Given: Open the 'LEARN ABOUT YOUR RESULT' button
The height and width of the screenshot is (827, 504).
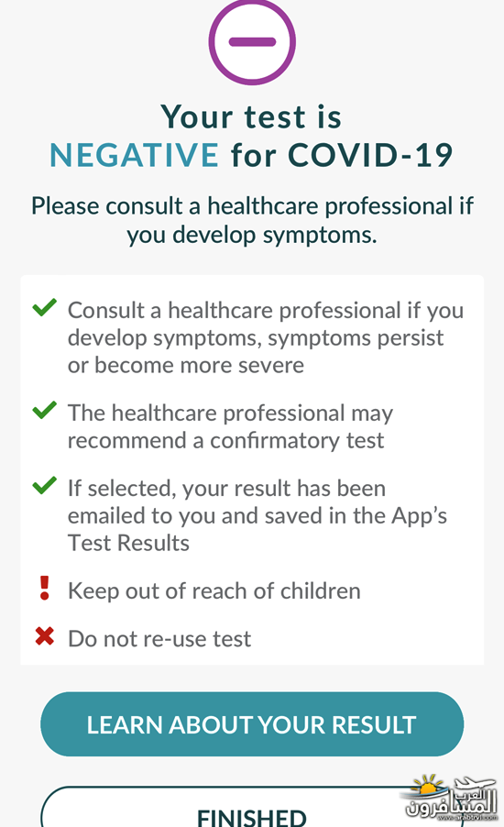Looking at the screenshot, I should tap(252, 724).
